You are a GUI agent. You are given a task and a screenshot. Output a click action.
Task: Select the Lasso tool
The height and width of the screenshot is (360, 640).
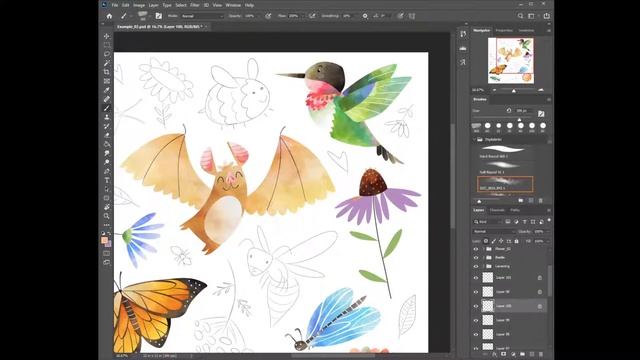(x=107, y=54)
